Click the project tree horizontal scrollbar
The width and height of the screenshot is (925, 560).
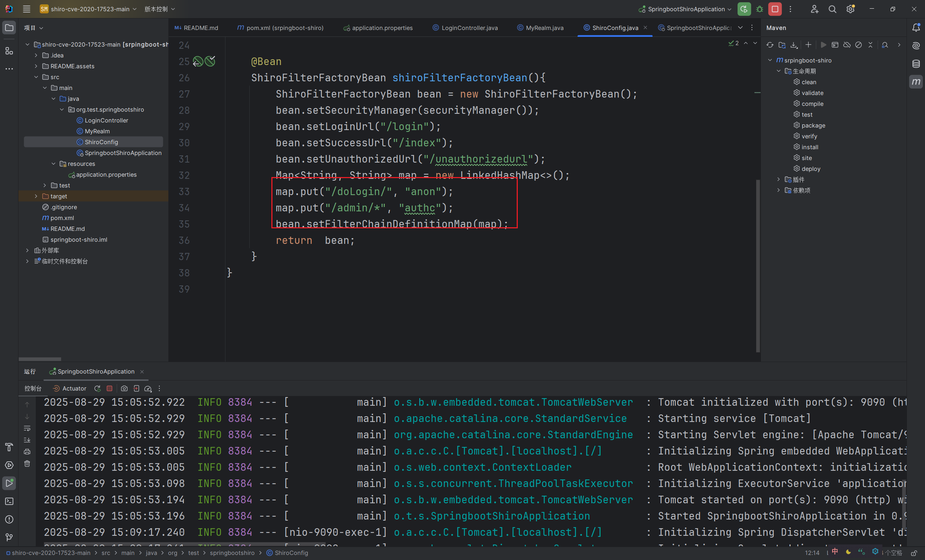pyautogui.click(x=40, y=359)
